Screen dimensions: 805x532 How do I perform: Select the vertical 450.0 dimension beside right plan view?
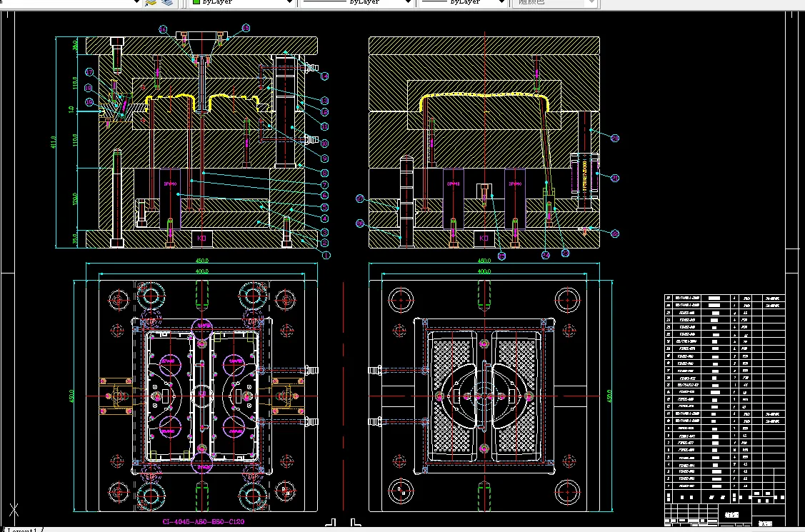point(609,396)
